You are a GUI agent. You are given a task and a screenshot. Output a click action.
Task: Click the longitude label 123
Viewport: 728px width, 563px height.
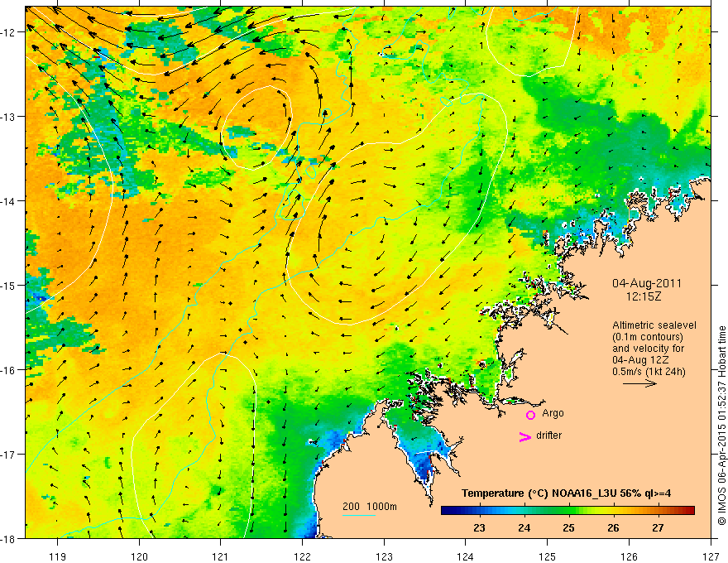[384, 556]
